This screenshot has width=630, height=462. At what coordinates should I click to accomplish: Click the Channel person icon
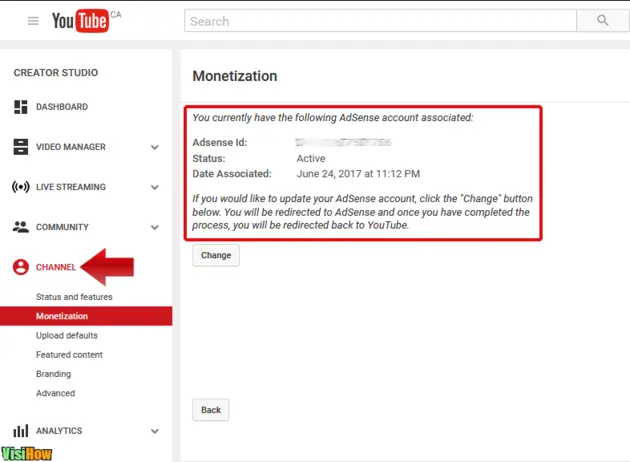20,267
